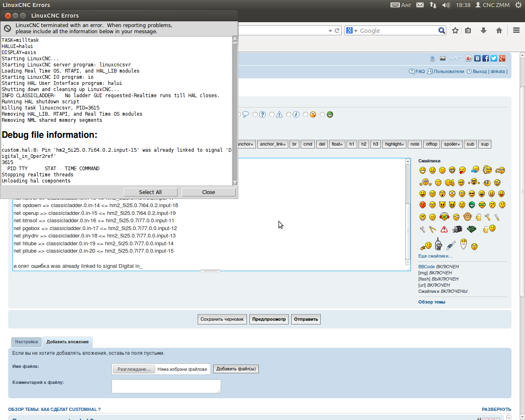Log out via Выход [ dinkata ]
The image size is (525, 420).
coord(487,71)
